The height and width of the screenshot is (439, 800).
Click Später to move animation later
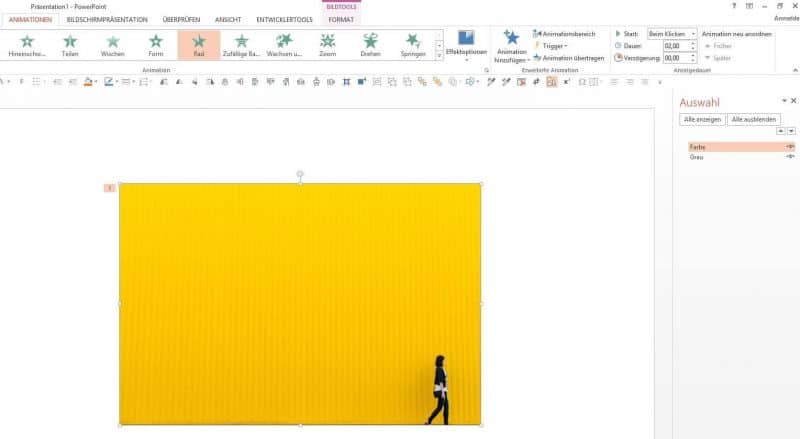(717, 58)
